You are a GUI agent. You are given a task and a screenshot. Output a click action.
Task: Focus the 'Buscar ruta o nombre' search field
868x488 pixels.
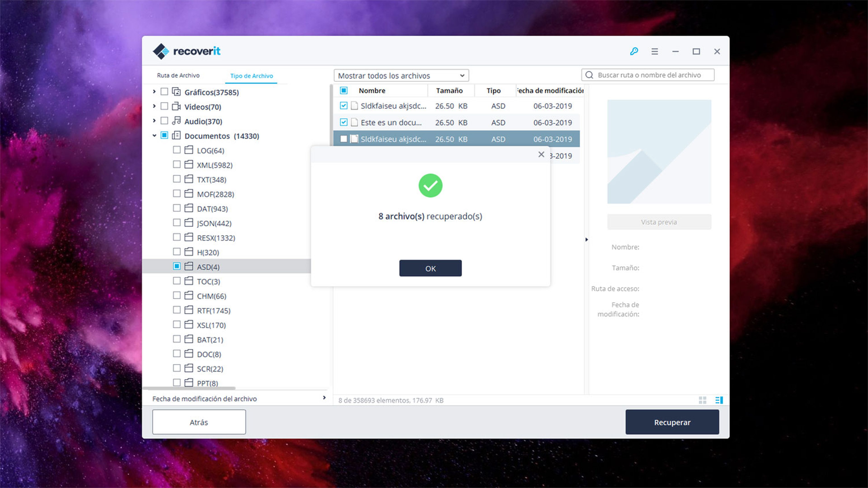(648, 75)
